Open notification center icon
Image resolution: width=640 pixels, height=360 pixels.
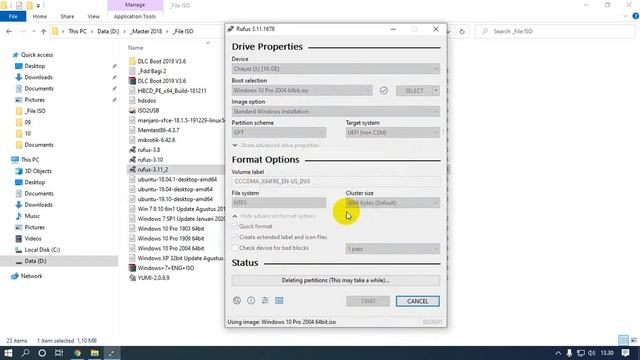coord(626,353)
